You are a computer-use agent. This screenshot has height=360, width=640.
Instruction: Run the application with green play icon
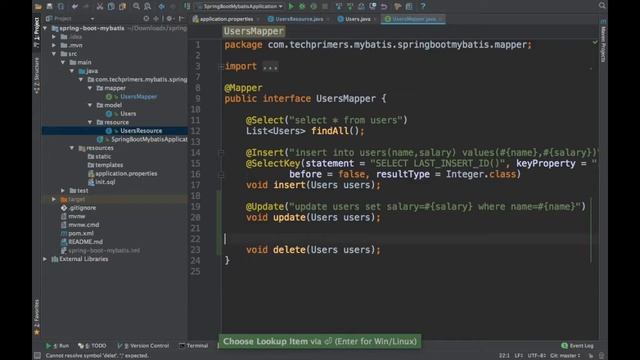pyautogui.click(x=291, y=6)
